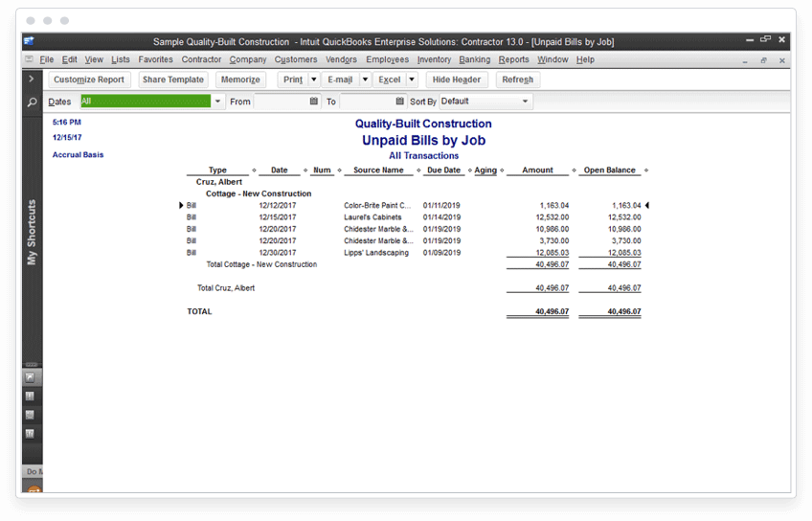
Task: Expand the E-mail dropdown arrow
Action: (x=365, y=79)
